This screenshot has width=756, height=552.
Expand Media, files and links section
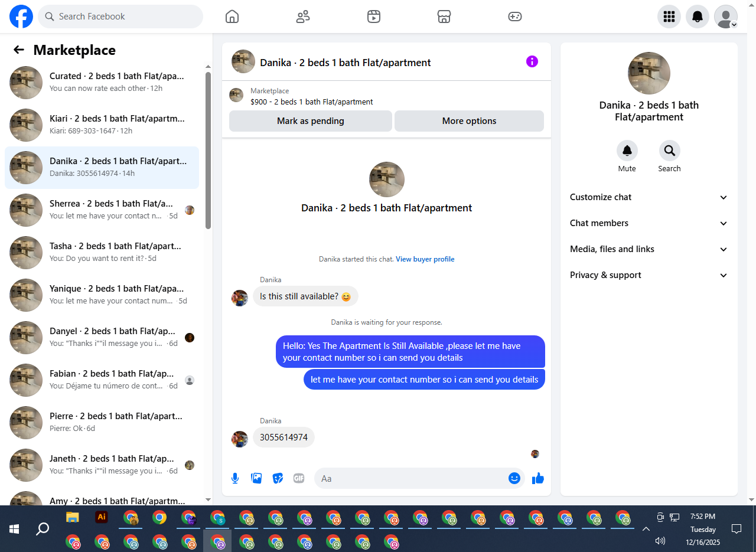pyautogui.click(x=649, y=249)
